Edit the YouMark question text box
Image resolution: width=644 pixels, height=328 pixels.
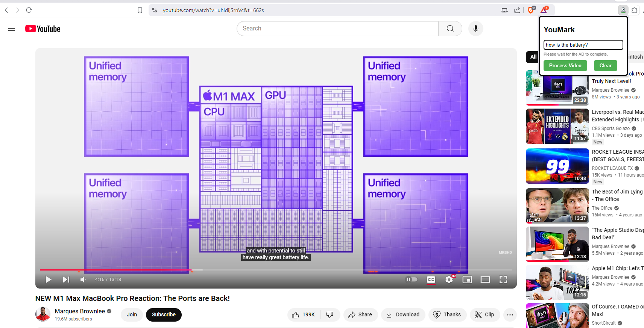point(583,45)
